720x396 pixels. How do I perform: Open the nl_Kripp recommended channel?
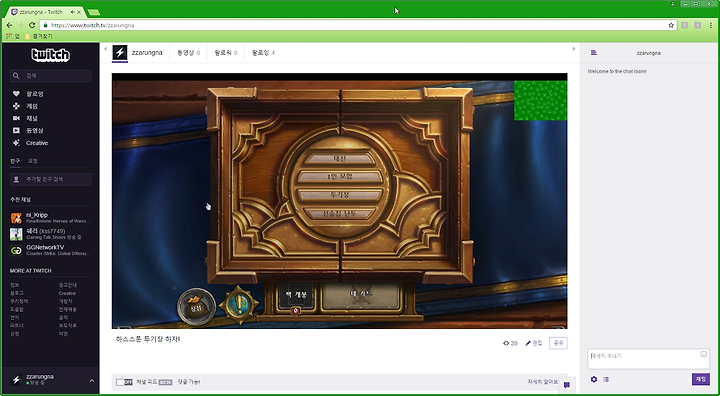pos(50,218)
